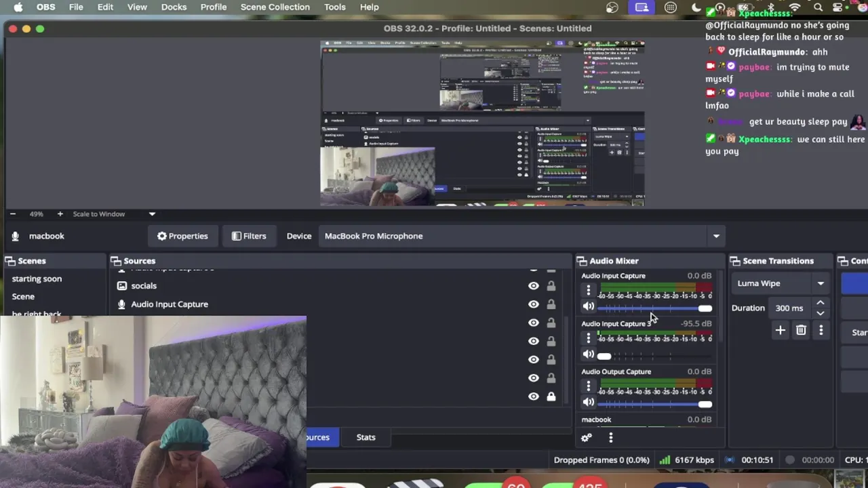Viewport: 868px width, 488px height.
Task: Open the Help menu
Action: [x=369, y=7]
